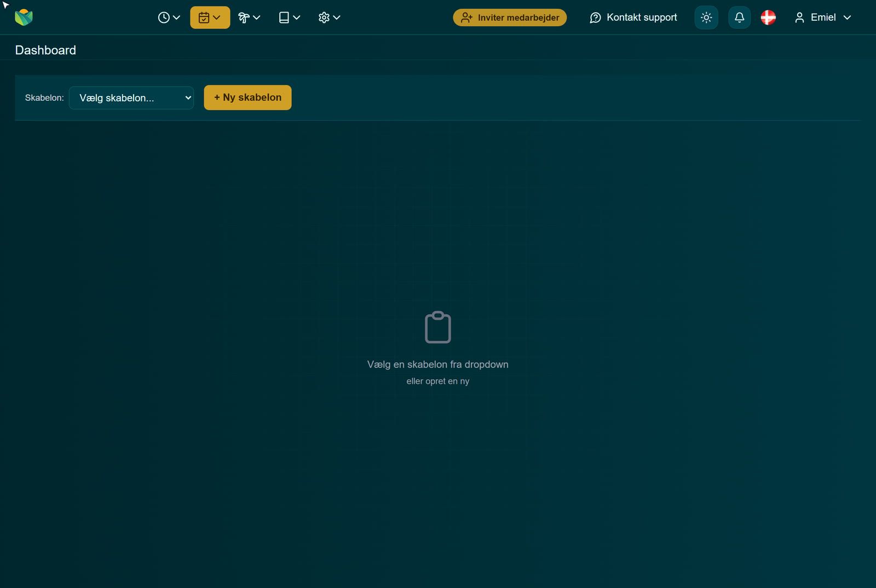
Task: Toggle light mode with the sun icon
Action: coord(706,18)
